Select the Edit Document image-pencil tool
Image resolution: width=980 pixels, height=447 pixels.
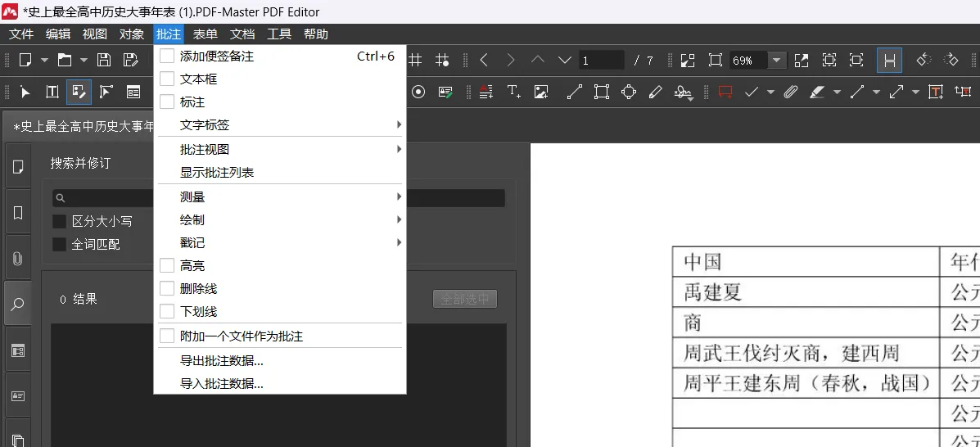pos(79,92)
